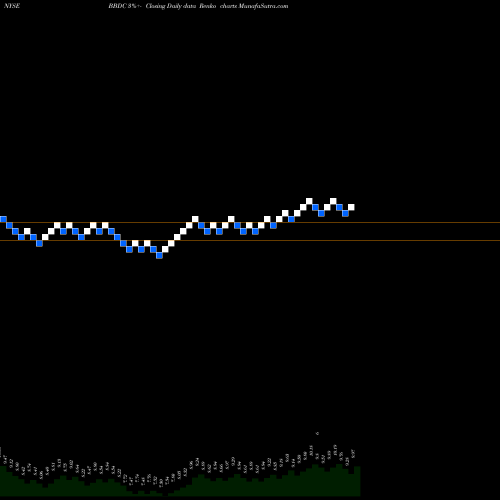
Task: Select the final white brick at chart's end
Action: tap(351, 207)
